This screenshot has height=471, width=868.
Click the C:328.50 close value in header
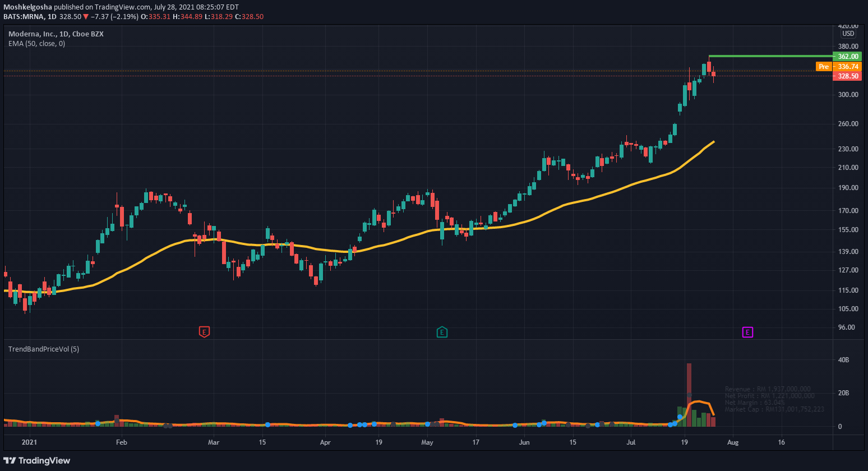pos(249,16)
